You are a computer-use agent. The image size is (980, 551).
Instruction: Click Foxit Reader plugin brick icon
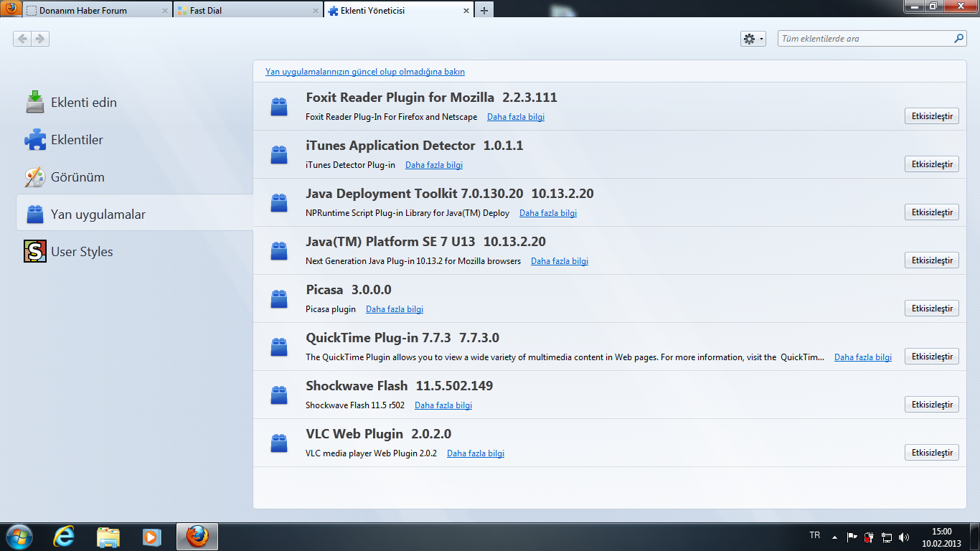point(279,106)
